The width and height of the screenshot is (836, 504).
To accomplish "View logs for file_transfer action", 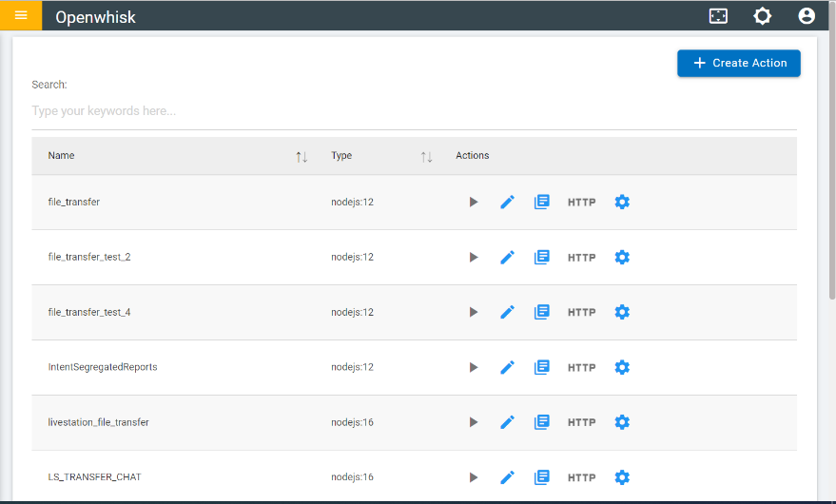I will (x=542, y=203).
